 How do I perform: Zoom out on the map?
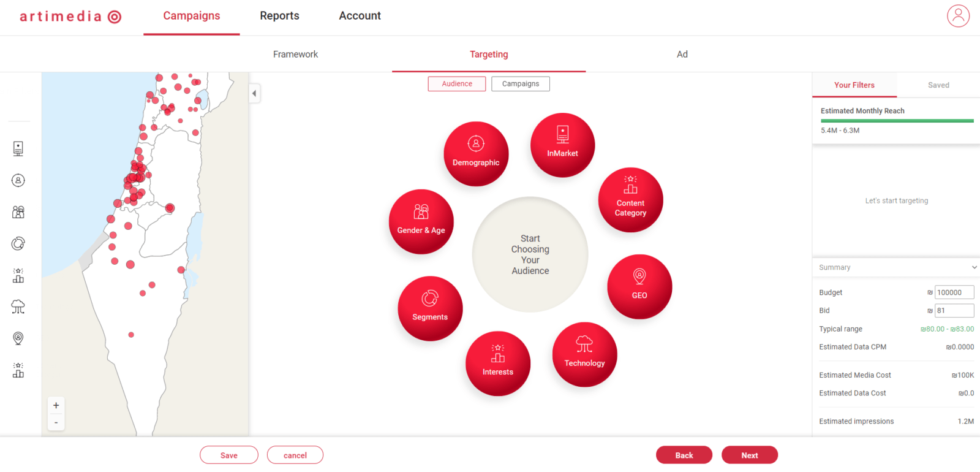pos(56,422)
